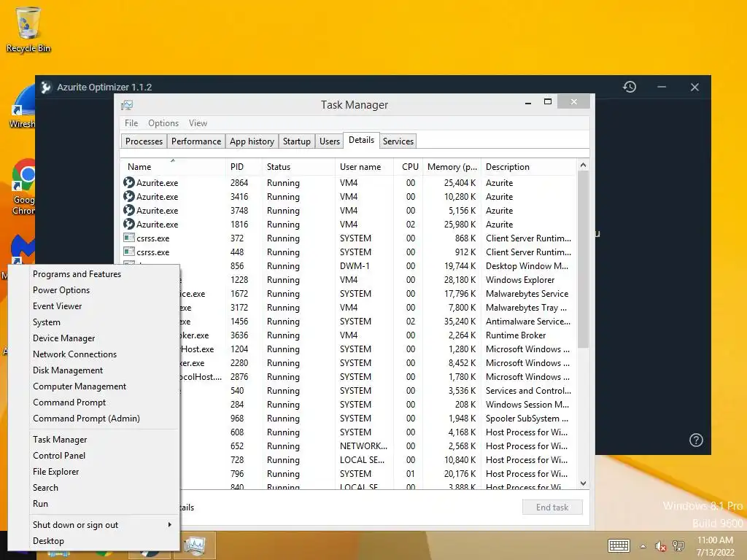Click the End task button
Viewport: 747px width, 560px height.
click(x=552, y=507)
